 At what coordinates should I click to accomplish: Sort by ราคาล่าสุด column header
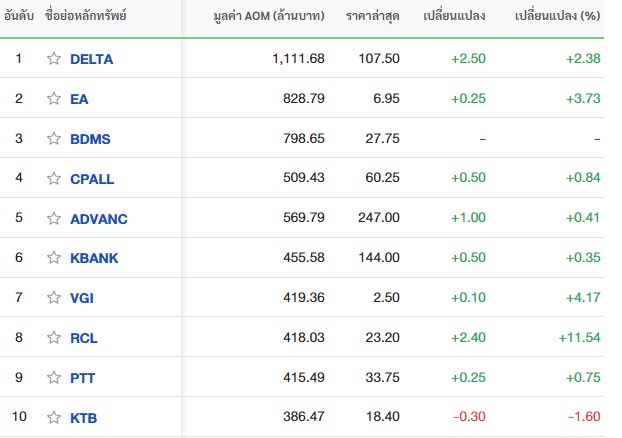click(x=372, y=16)
